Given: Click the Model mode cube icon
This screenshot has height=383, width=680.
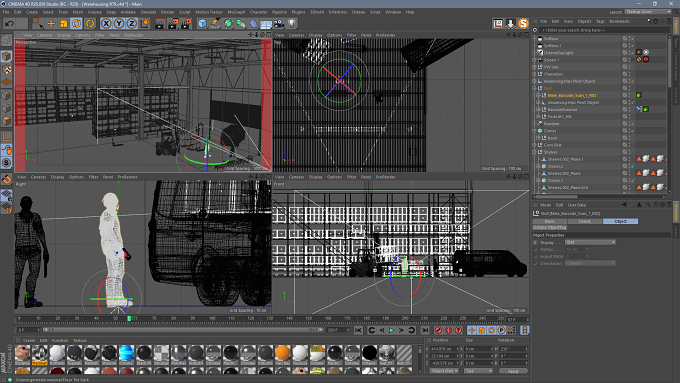Looking at the screenshot, I should coord(7,56).
